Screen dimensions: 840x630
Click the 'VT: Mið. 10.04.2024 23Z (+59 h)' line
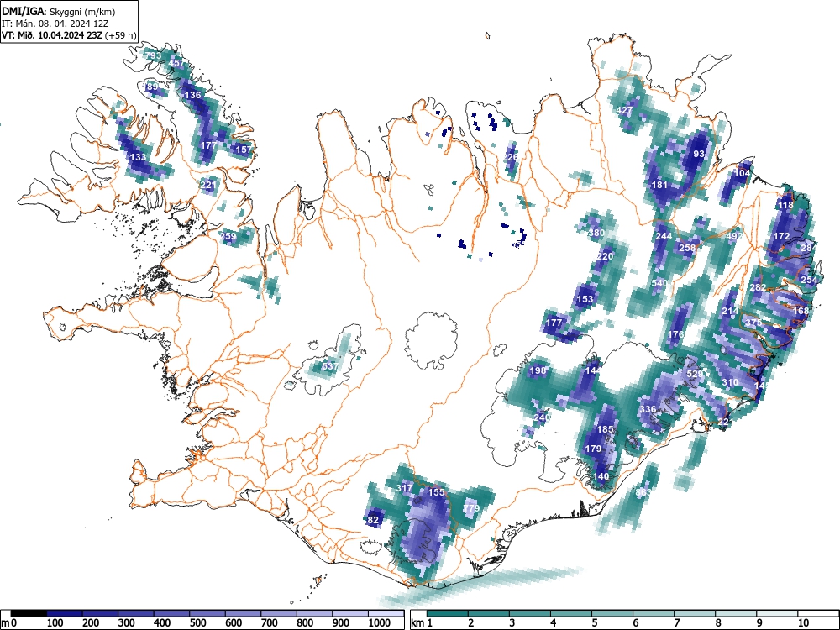pyautogui.click(x=69, y=35)
